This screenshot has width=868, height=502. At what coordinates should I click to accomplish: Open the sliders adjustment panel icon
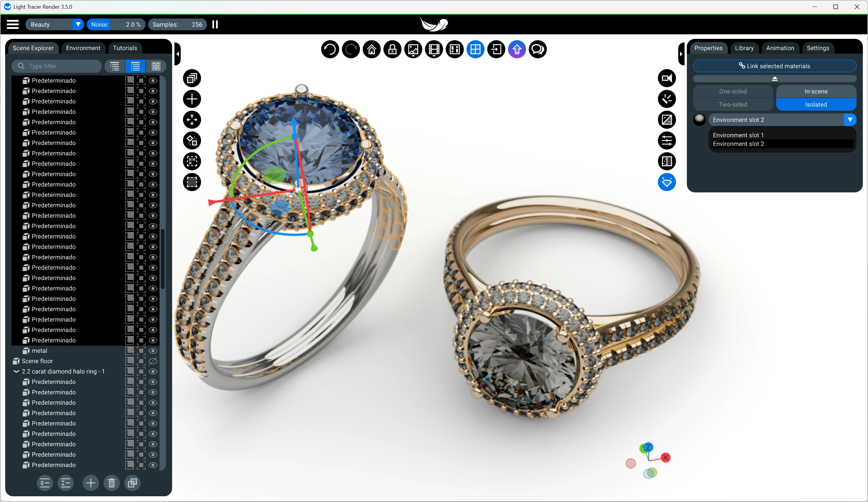point(667,141)
